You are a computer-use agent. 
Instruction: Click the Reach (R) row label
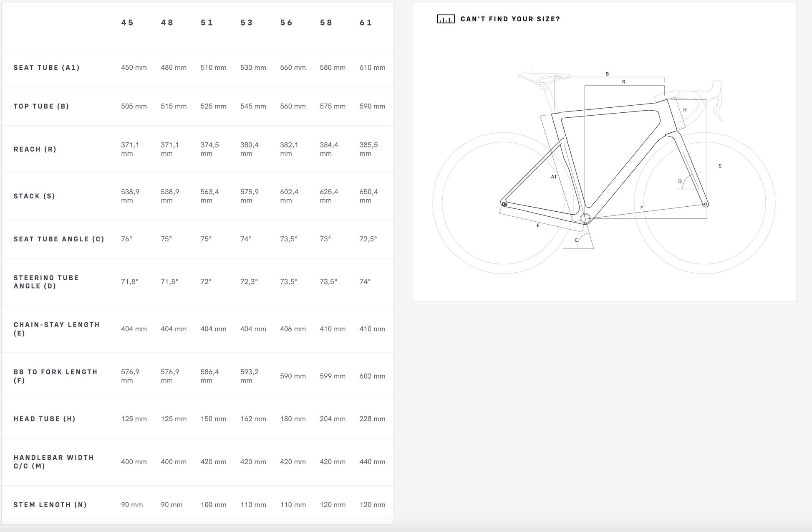pos(35,149)
